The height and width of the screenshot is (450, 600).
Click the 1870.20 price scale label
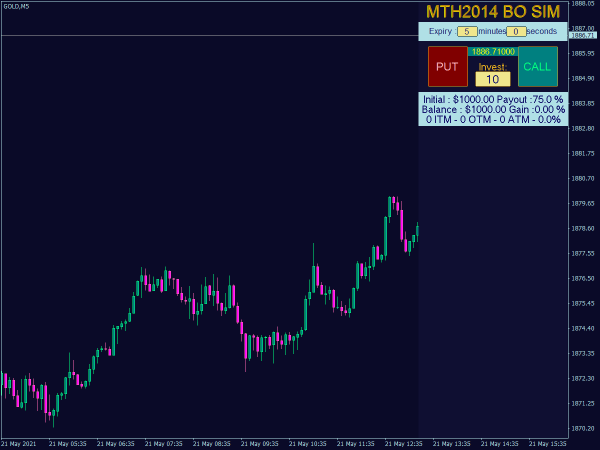point(583,428)
